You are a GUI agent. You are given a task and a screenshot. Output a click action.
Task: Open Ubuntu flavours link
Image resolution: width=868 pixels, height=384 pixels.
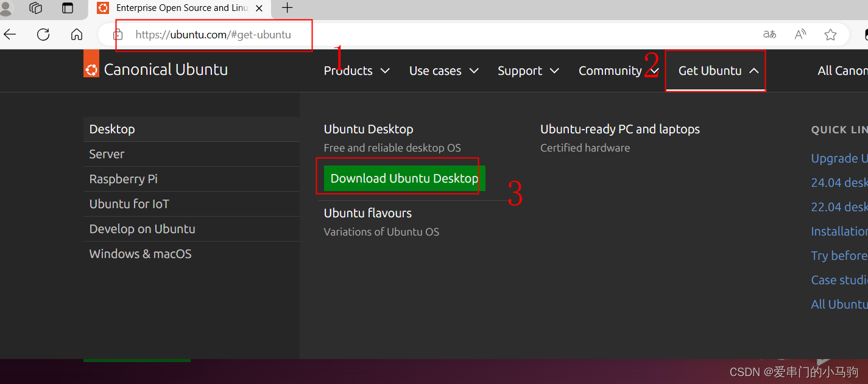tap(368, 213)
